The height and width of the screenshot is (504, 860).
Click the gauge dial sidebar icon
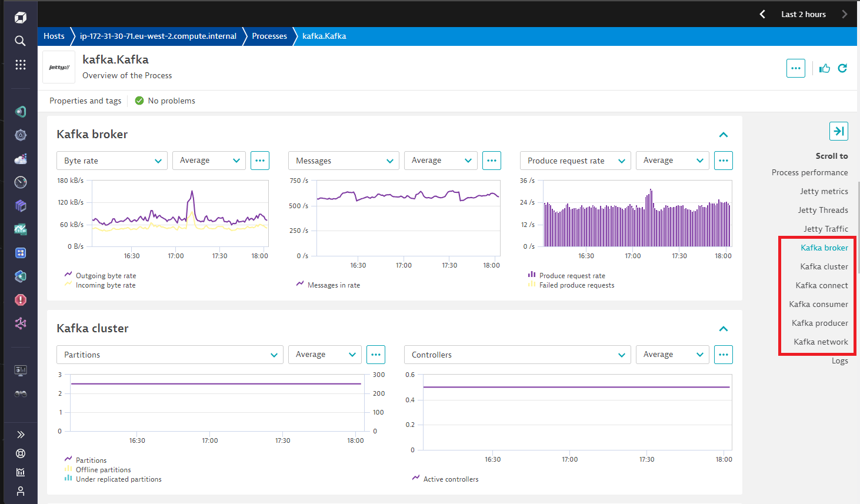point(20,182)
